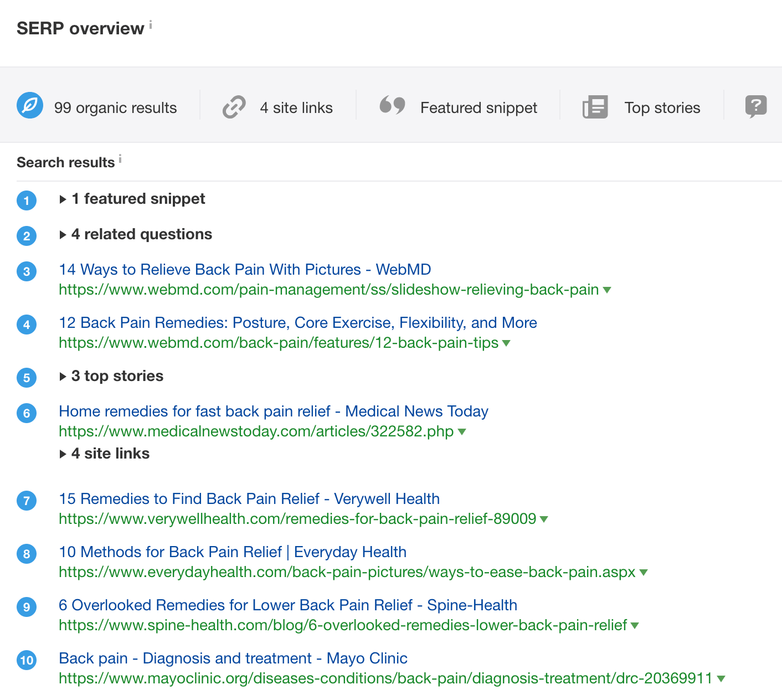This screenshot has width=782, height=700.
Task: Click the position 6 number badge
Action: pyautogui.click(x=27, y=413)
